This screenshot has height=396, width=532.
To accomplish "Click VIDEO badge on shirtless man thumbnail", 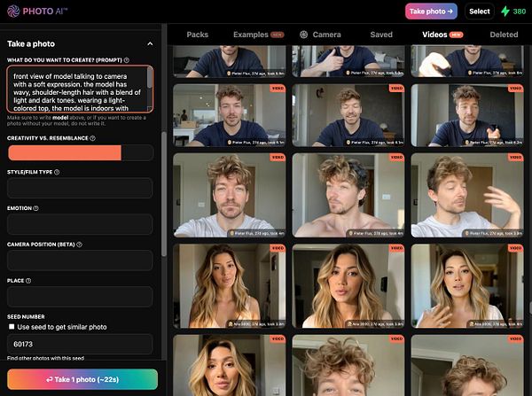I will 396,158.
